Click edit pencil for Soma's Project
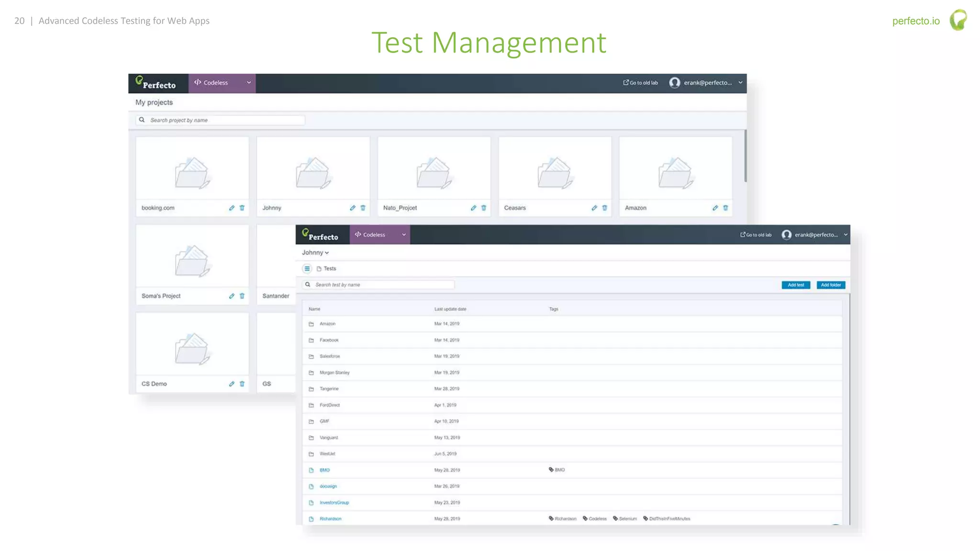The width and height of the screenshot is (980, 551). [x=232, y=296]
